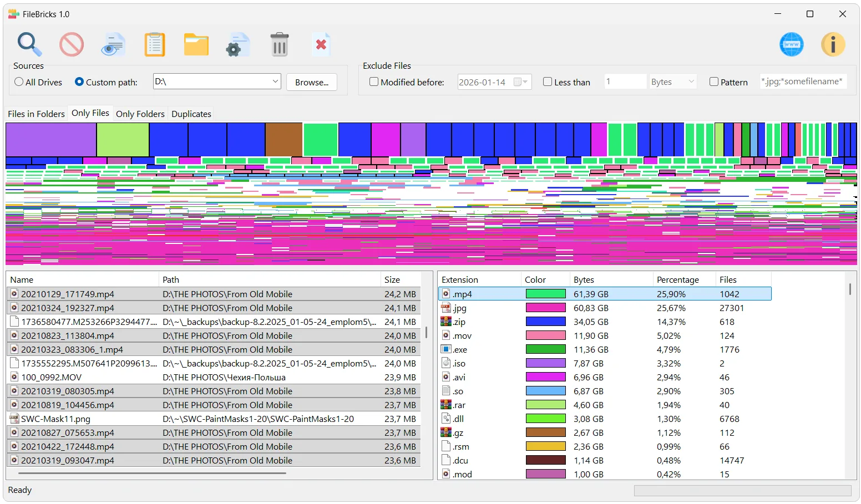861x504 pixels.
Task: Click the .zip extension archive icon
Action: point(446,322)
